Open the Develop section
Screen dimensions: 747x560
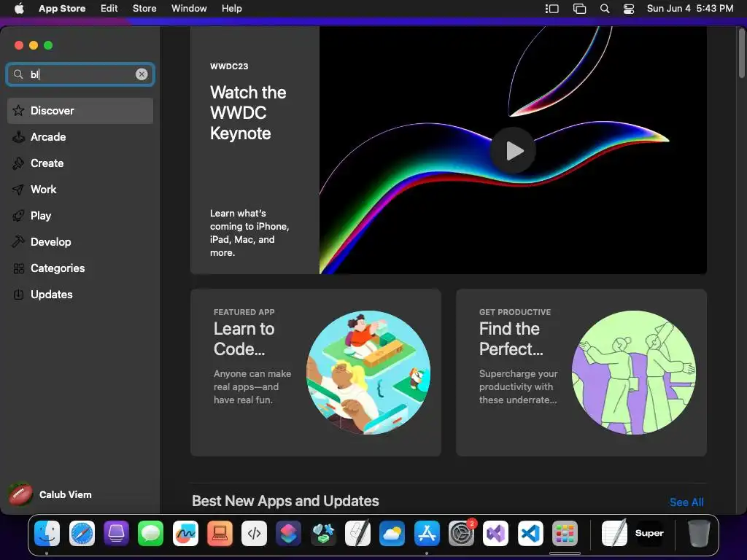pos(80,242)
